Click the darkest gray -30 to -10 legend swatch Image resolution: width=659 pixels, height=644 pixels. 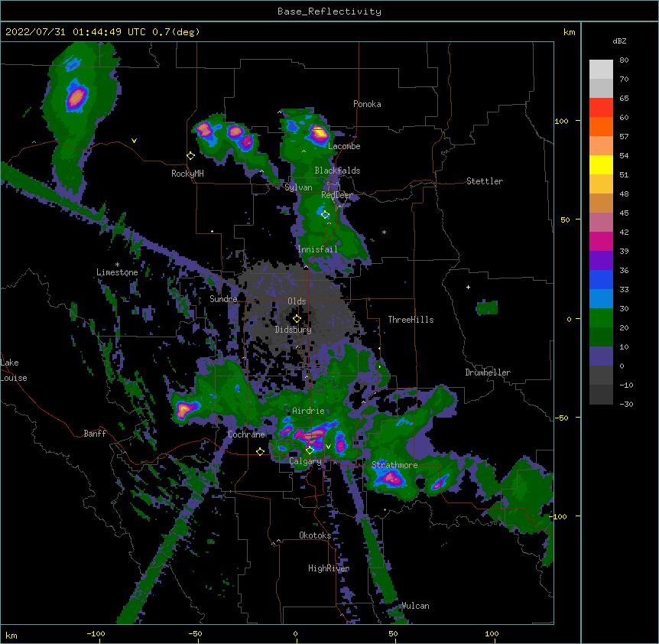(x=601, y=395)
